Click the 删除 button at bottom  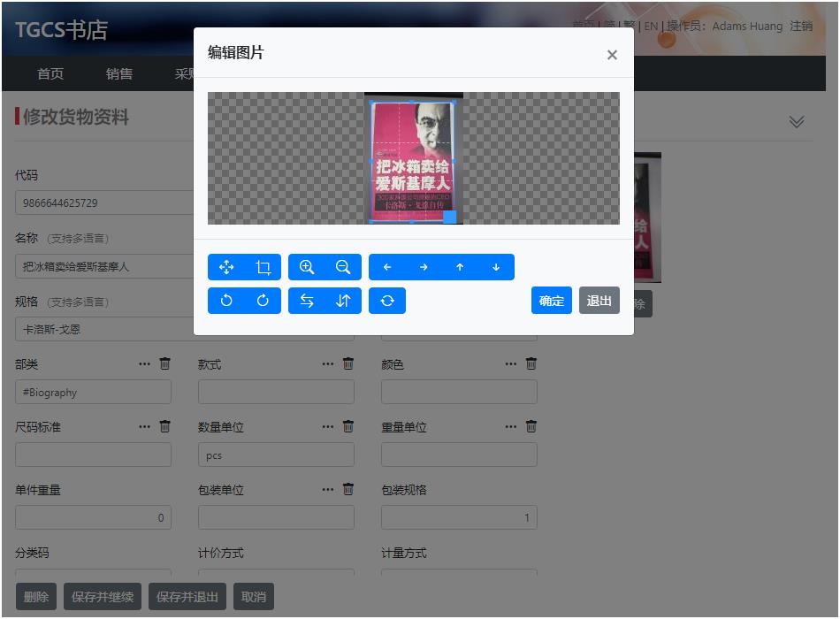[x=36, y=597]
